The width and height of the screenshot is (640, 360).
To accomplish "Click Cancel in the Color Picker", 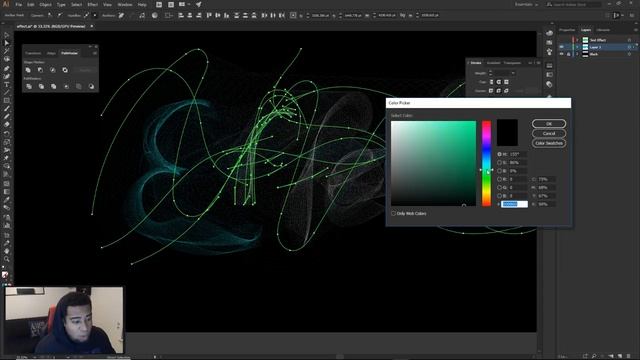I will [x=549, y=133].
